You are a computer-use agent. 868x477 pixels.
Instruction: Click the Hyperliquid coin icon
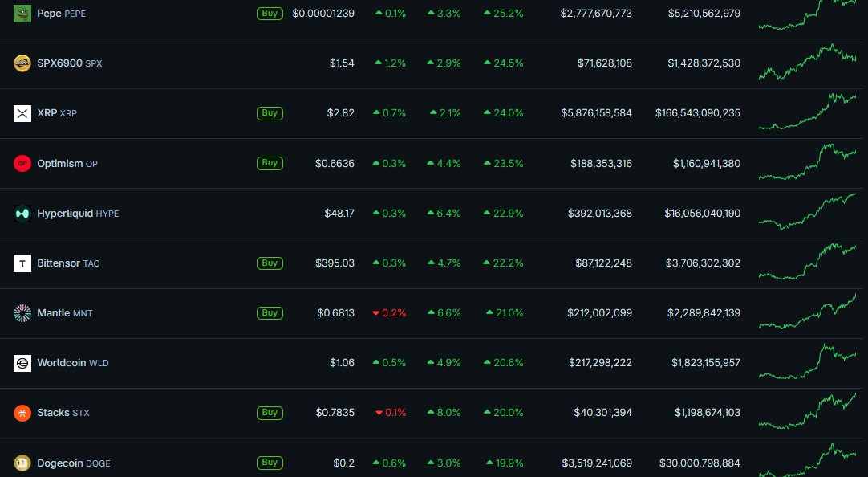pyautogui.click(x=22, y=214)
